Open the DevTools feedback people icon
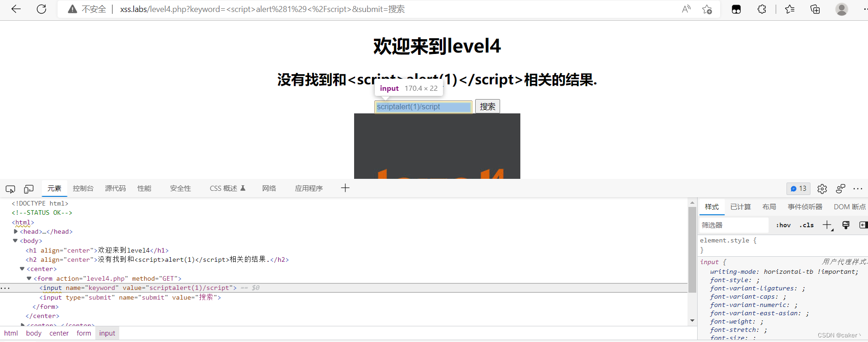This screenshot has width=868, height=342. pyautogui.click(x=840, y=189)
